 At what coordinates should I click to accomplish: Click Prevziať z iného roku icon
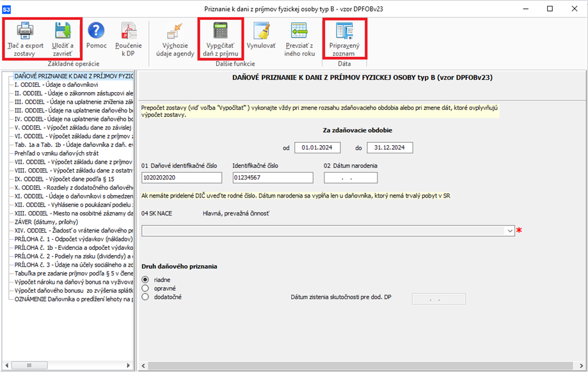tap(299, 31)
